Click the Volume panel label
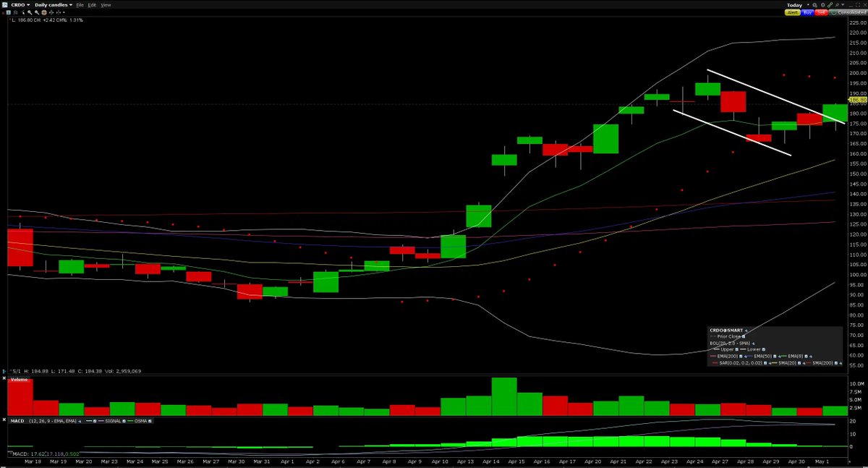Viewport: 868px width, 468px height. (x=19, y=380)
